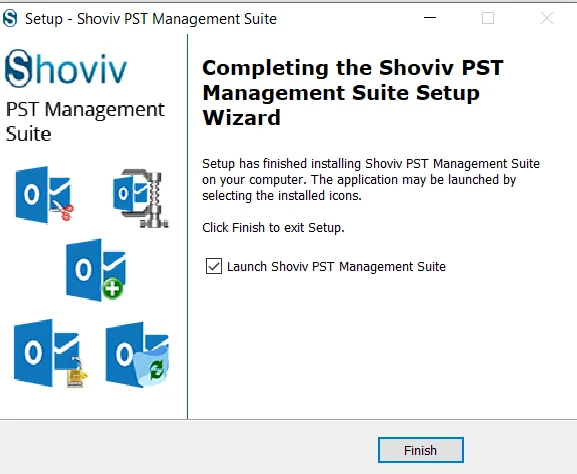The width and height of the screenshot is (577, 474).
Task: Click the 'Launch Shoviv PST Management Suite' label
Action: (x=336, y=266)
